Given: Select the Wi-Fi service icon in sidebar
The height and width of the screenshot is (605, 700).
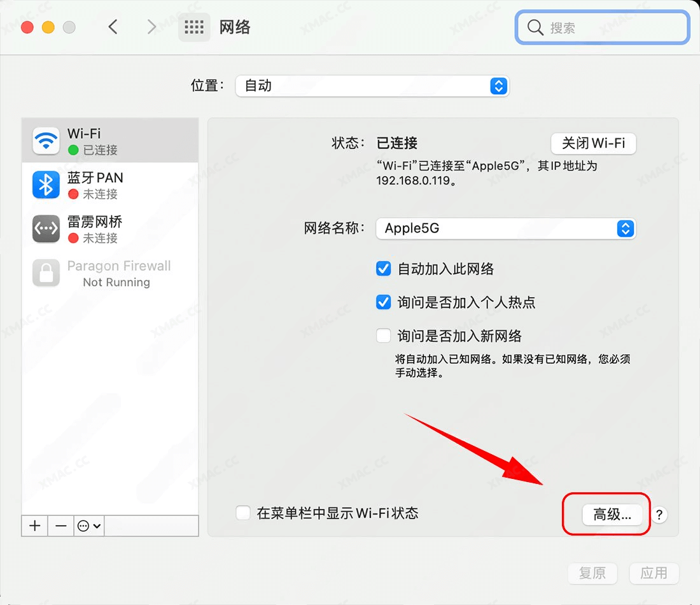Looking at the screenshot, I should click(x=45, y=141).
